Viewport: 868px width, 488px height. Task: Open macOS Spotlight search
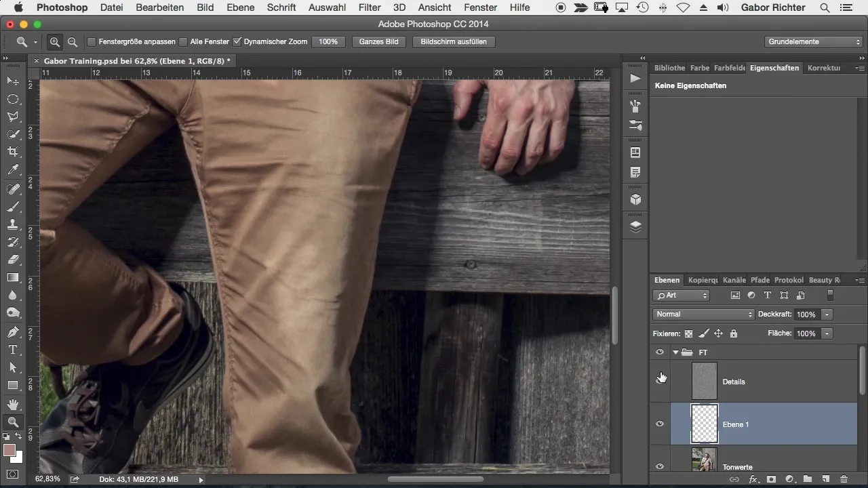[825, 7]
